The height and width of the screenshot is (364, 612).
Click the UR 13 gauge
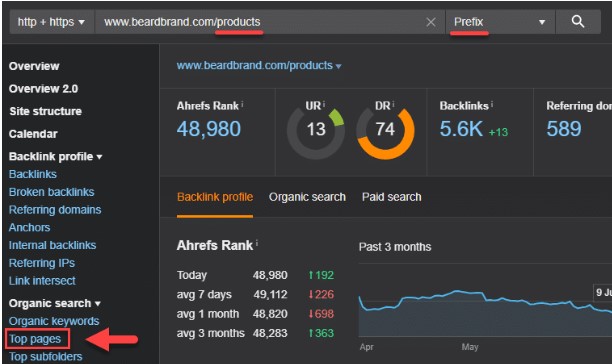316,130
